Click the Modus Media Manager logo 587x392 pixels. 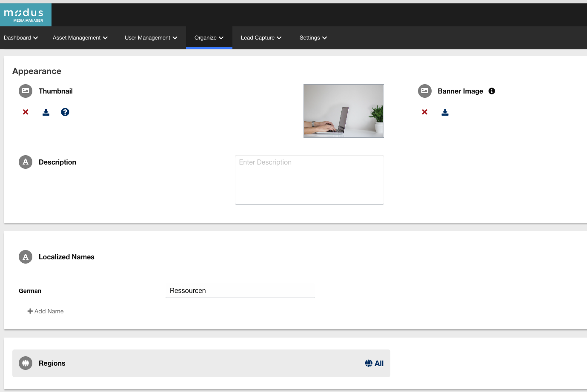coord(26,15)
